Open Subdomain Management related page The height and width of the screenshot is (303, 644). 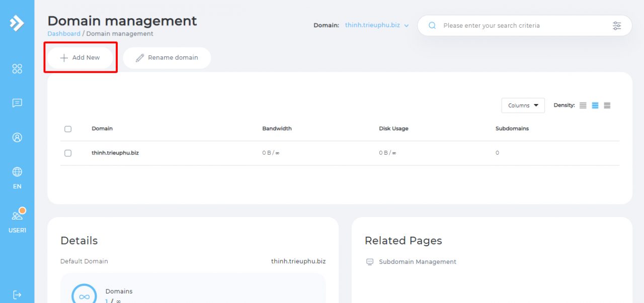click(417, 262)
